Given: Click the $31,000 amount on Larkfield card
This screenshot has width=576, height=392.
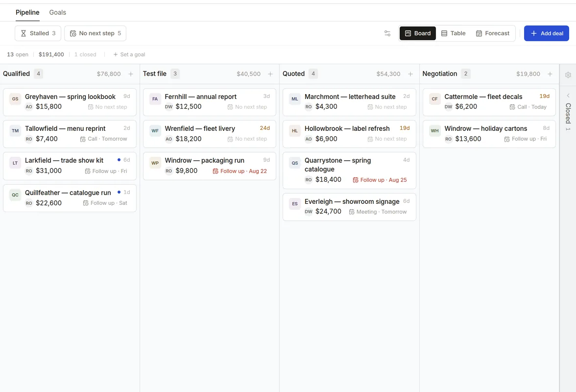Looking at the screenshot, I should click(x=48, y=171).
